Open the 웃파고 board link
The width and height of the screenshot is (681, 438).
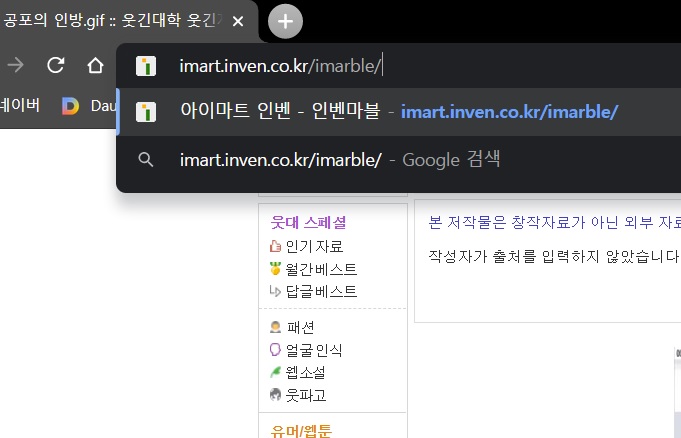point(305,395)
